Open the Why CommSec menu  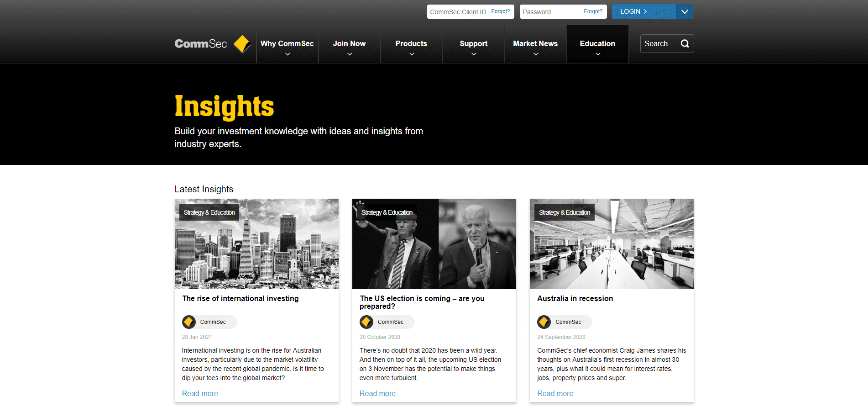(x=287, y=44)
